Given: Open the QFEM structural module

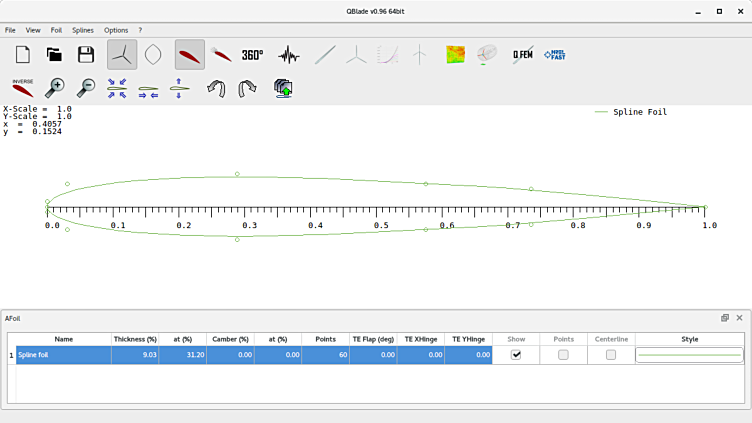Looking at the screenshot, I should [x=522, y=55].
